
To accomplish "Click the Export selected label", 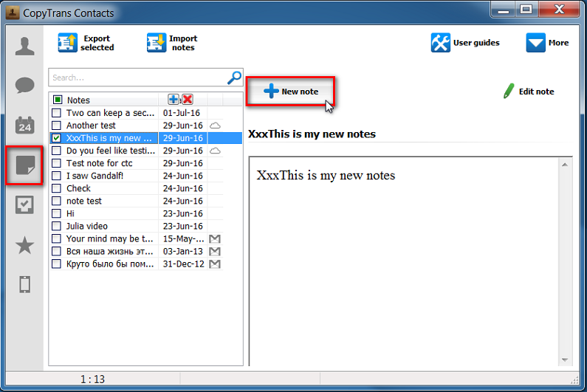I will [x=97, y=43].
